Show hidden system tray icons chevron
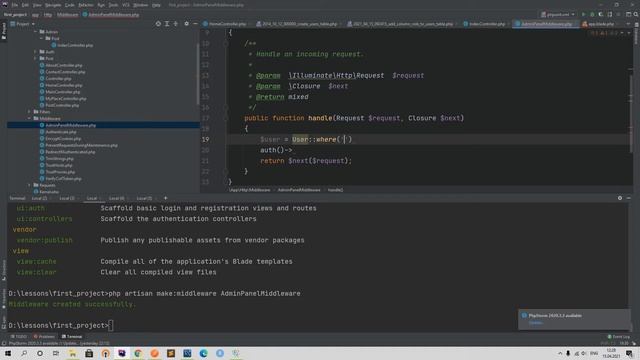Screen dimensions: 640x360 [x=560, y=353]
